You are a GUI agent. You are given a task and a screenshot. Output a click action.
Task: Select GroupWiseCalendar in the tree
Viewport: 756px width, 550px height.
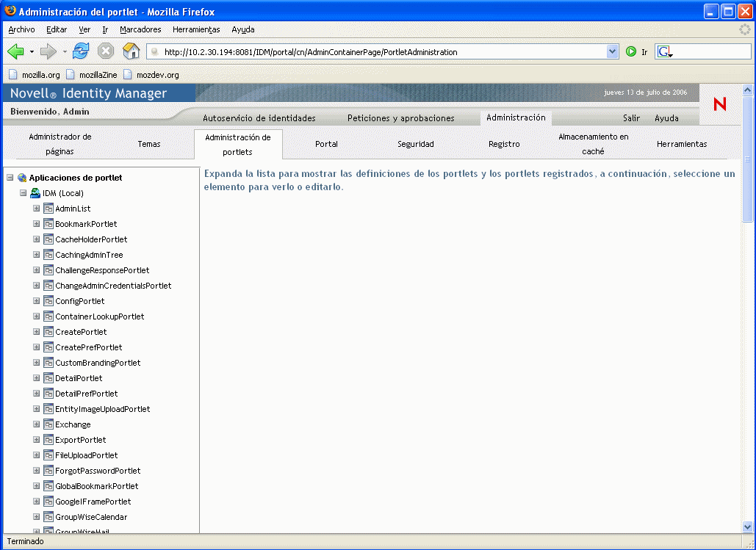(x=91, y=517)
